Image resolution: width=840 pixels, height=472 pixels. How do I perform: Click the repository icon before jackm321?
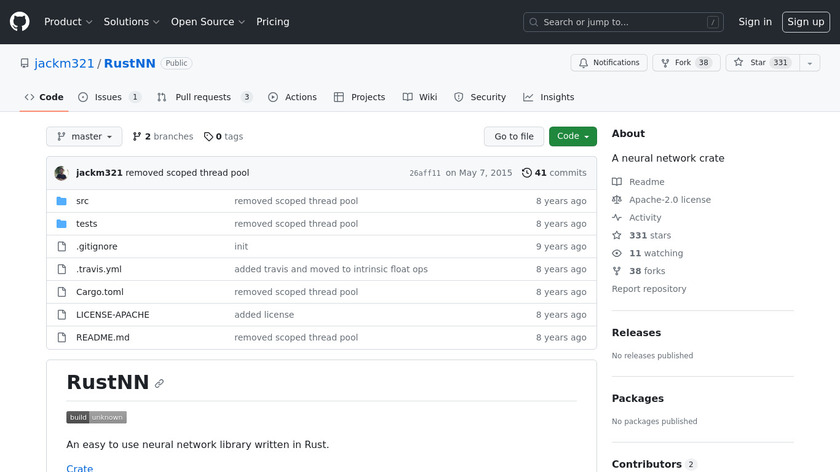point(25,63)
